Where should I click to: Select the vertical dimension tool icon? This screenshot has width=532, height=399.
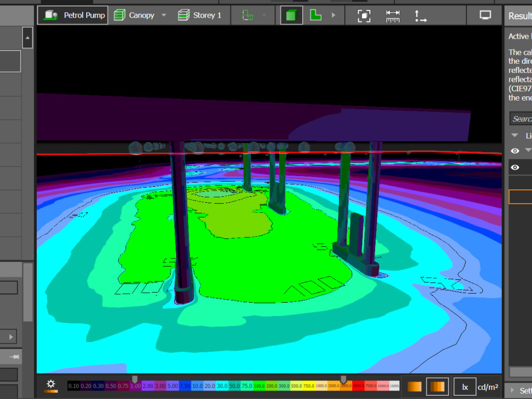click(421, 15)
